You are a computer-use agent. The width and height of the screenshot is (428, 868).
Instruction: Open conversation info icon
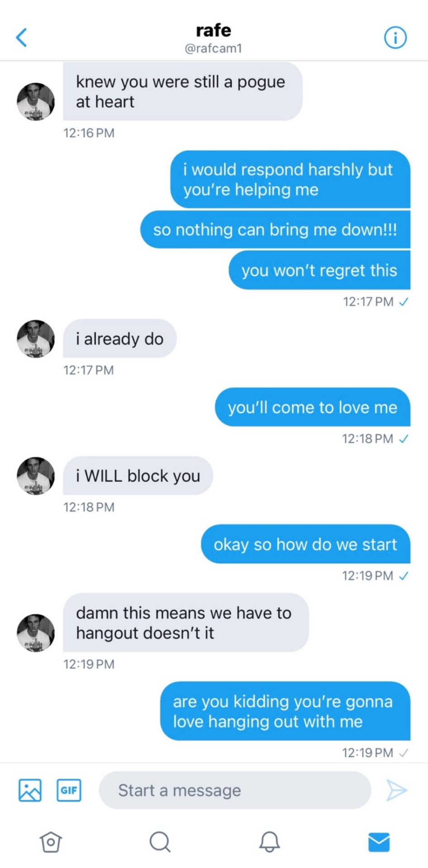coord(395,38)
